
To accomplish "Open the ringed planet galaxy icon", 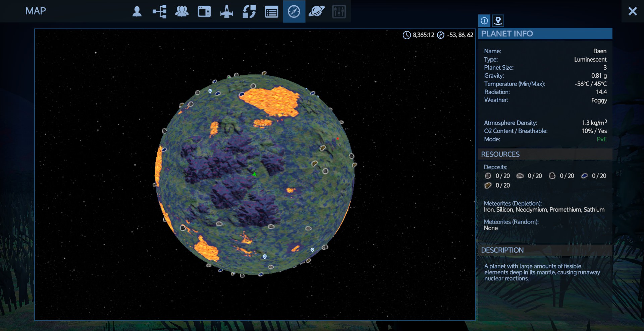I will pos(316,11).
